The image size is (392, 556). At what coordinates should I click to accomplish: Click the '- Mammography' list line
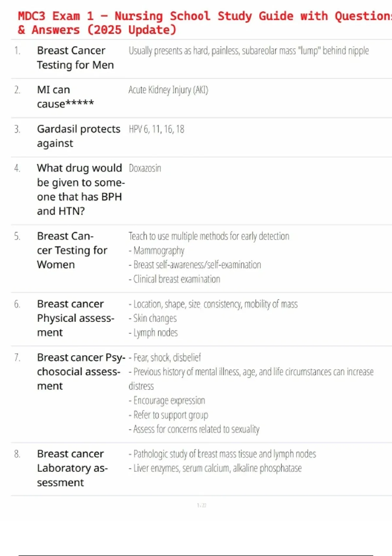157,251
